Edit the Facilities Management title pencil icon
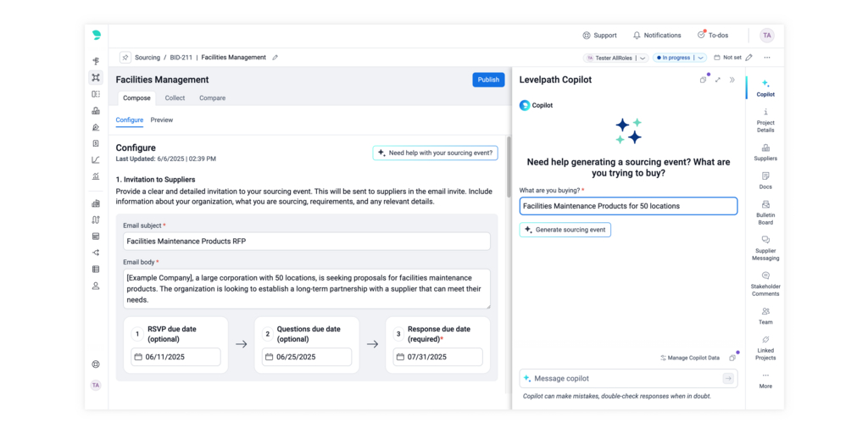 (x=275, y=58)
